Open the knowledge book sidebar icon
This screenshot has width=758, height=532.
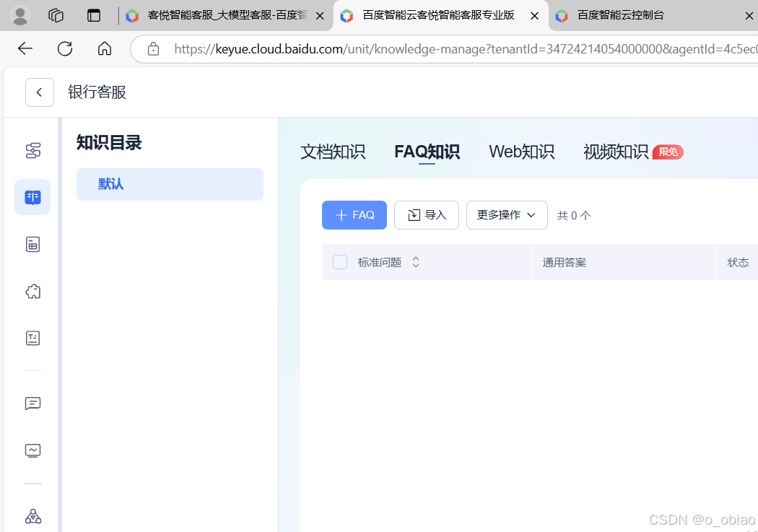[x=32, y=197]
